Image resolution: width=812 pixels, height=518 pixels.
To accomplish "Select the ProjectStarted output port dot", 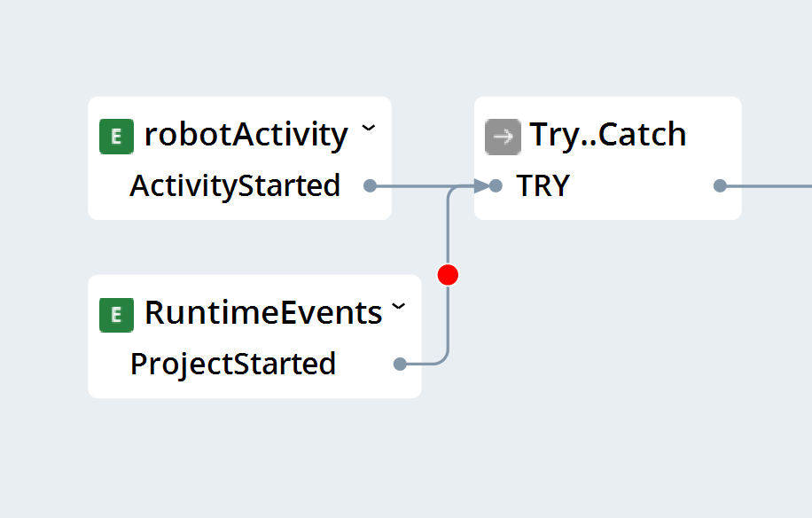I will [400, 365].
